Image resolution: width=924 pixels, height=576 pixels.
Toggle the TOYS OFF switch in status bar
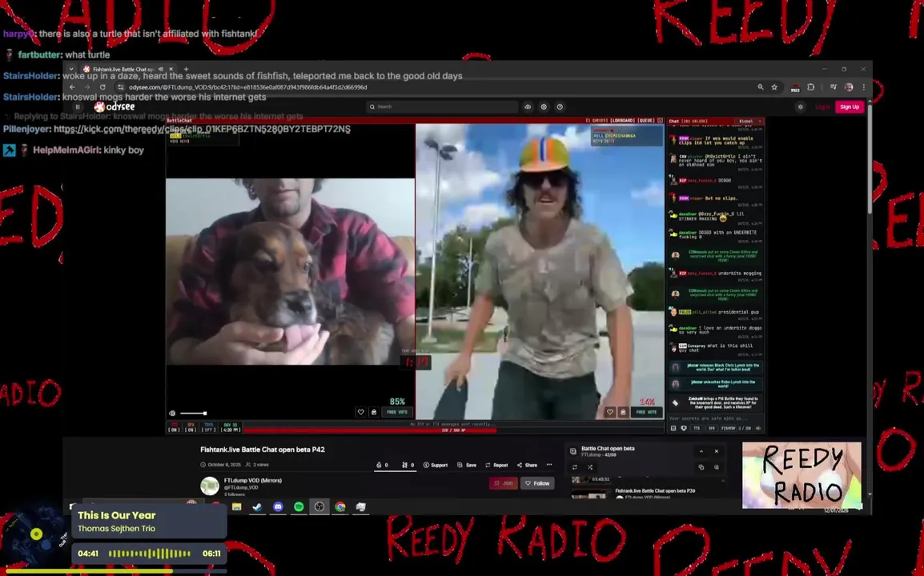(209, 427)
